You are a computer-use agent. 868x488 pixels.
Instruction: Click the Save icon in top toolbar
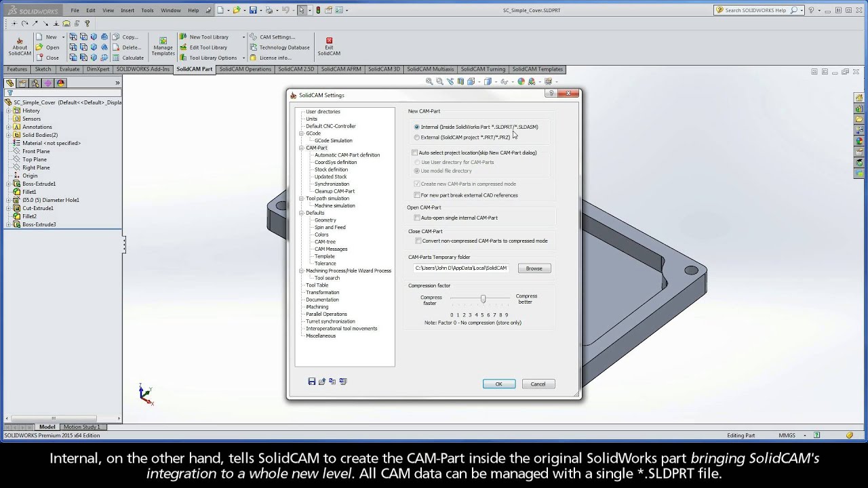[x=253, y=10]
